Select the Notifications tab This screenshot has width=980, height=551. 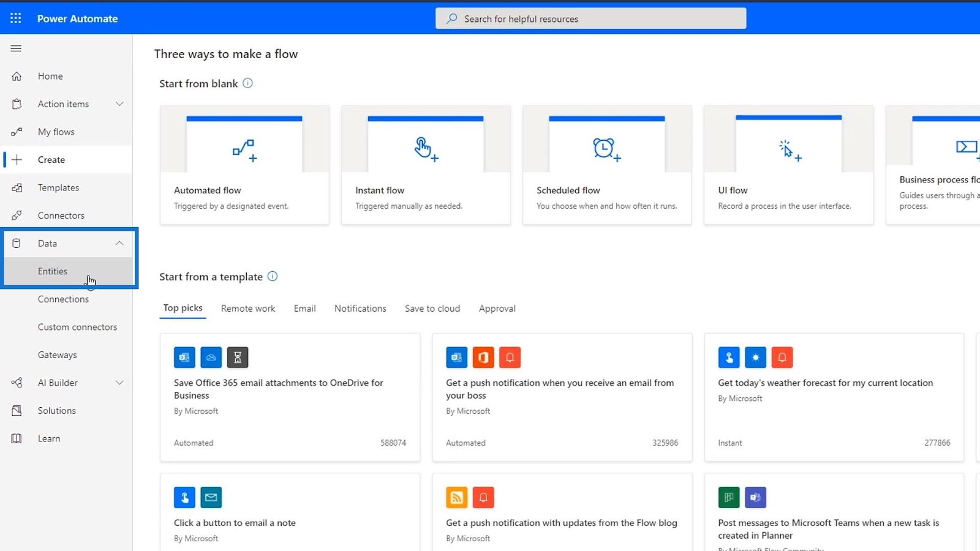click(x=360, y=309)
